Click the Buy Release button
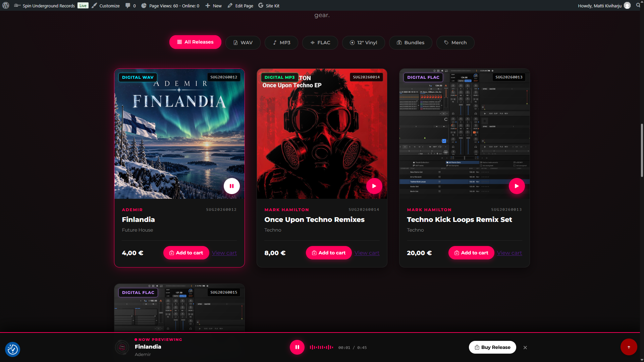Image resolution: width=644 pixels, height=362 pixels. (492, 347)
